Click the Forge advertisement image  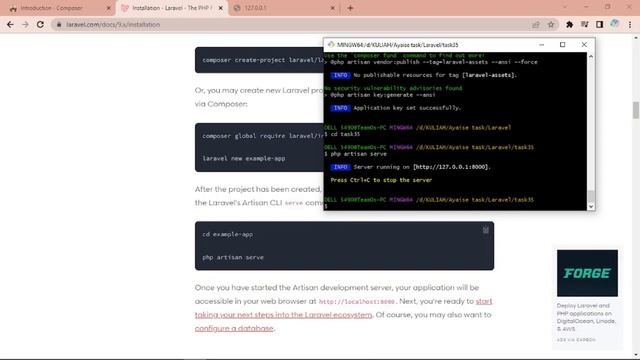(587, 273)
